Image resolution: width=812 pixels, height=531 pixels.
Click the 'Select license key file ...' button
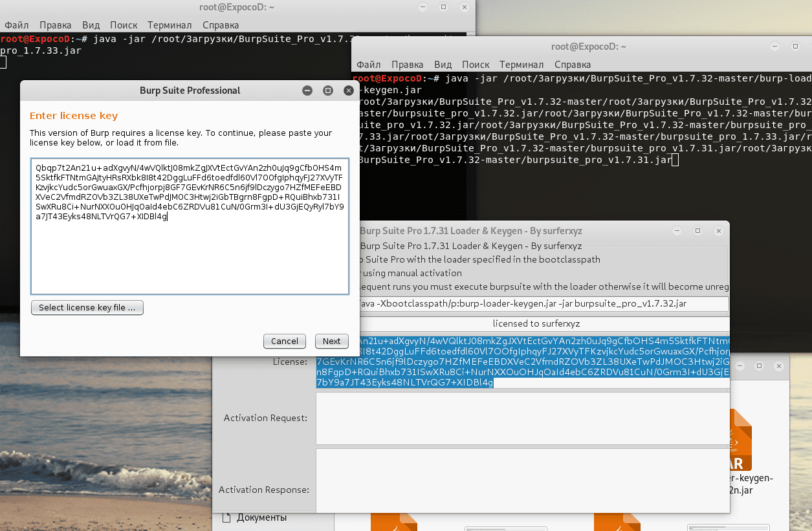(87, 308)
